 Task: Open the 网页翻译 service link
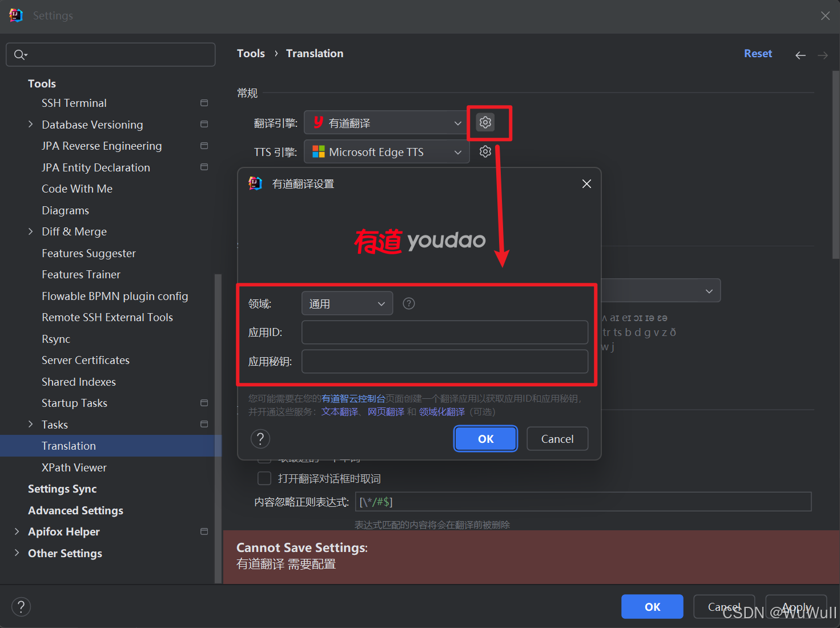386,411
